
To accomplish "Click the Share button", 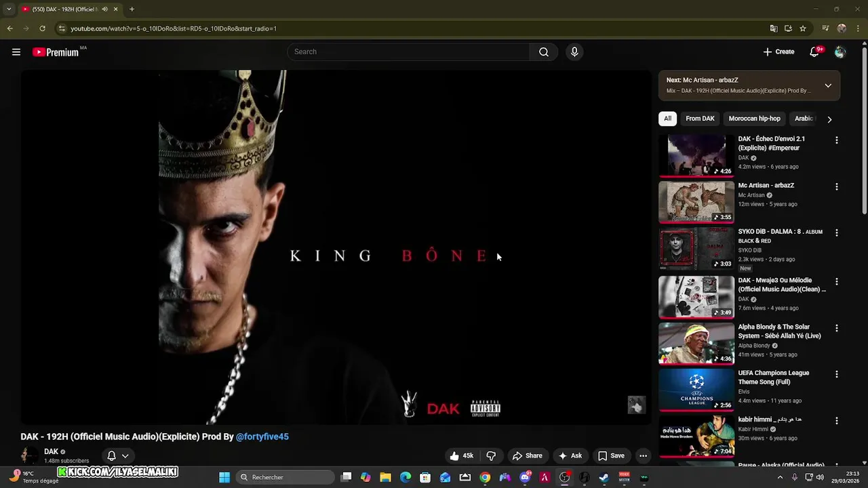I will coord(527,455).
